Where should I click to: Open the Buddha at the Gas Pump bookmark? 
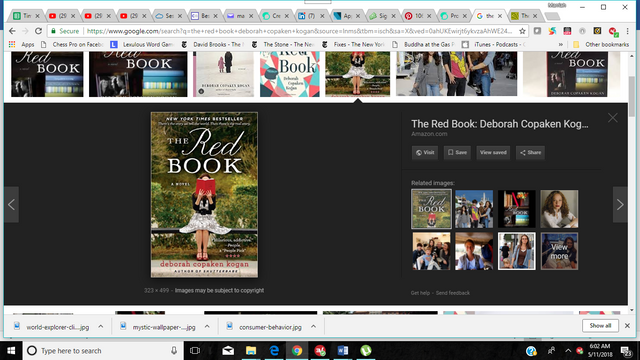coord(423,44)
